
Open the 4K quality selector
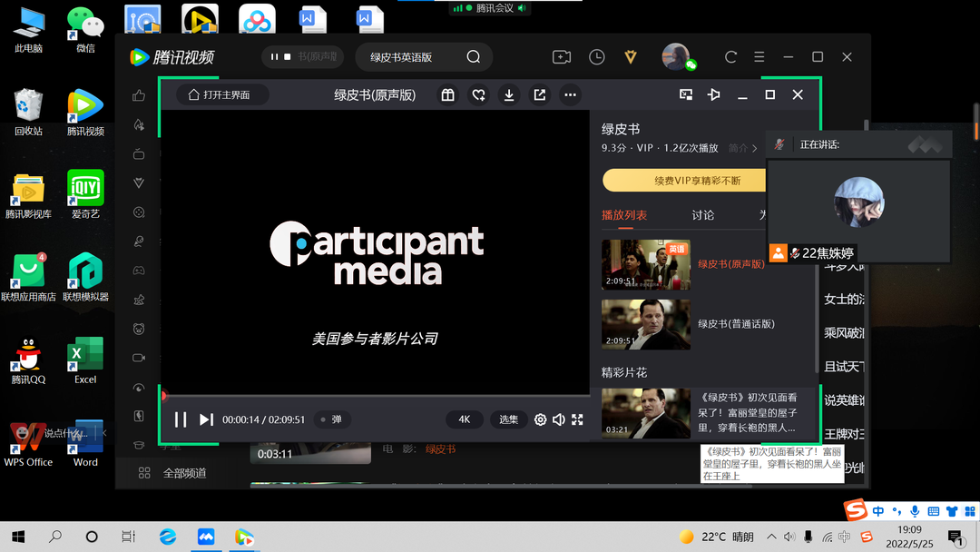464,419
